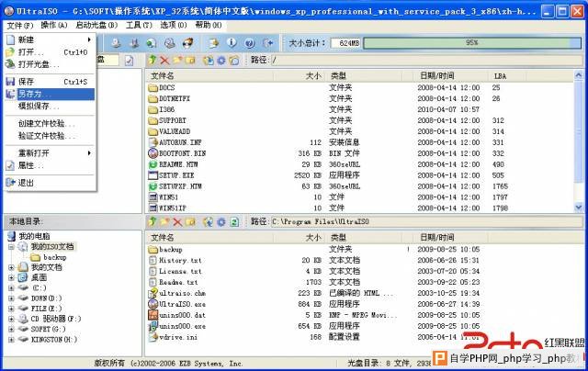Click add-to-image icon in local pane toolbar
The width and height of the screenshot is (588, 371).
pos(209,222)
